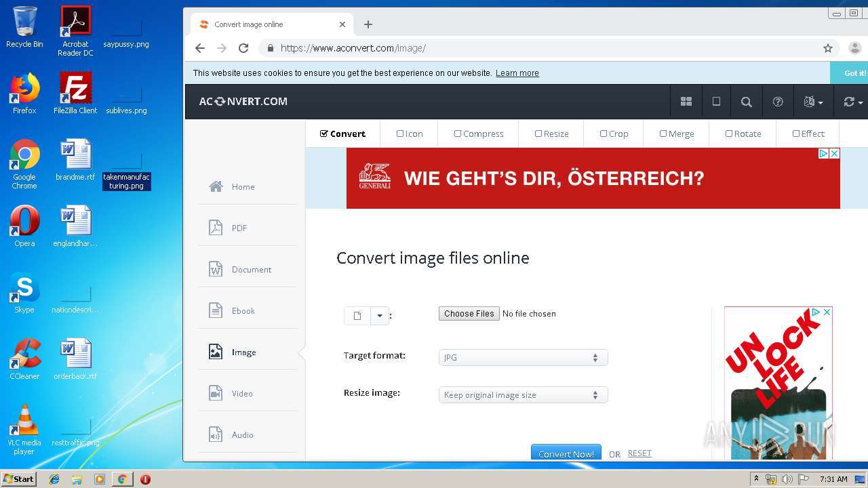Toggle the Effect option tab
868x488 pixels.
coord(808,134)
